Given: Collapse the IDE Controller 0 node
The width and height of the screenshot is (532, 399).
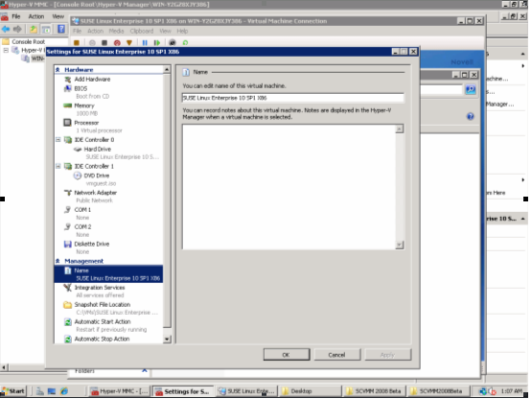Looking at the screenshot, I should (x=58, y=140).
